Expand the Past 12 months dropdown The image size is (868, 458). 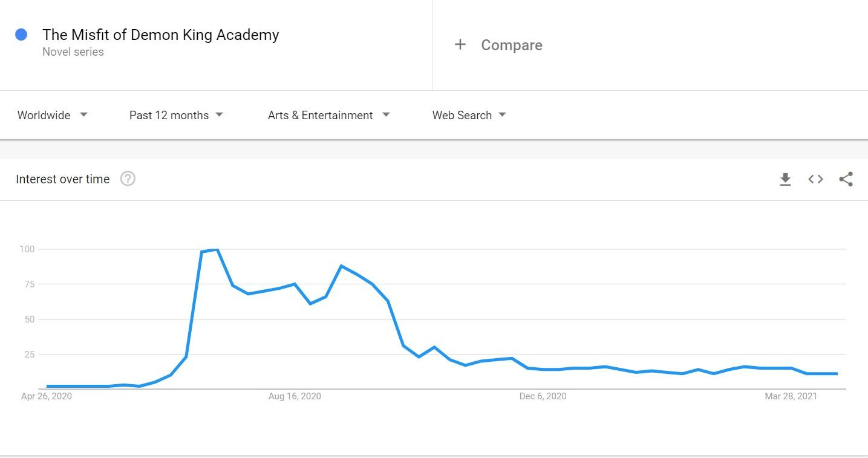176,115
